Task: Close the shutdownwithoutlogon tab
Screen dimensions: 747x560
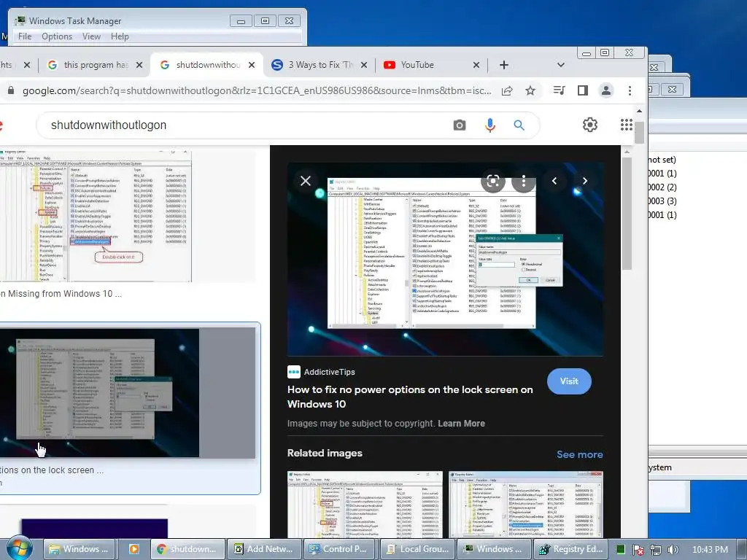Action: click(252, 65)
